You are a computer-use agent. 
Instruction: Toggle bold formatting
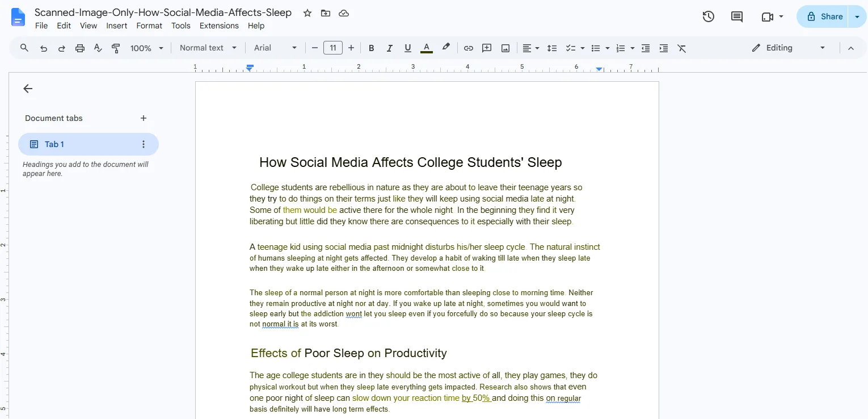[x=372, y=48]
